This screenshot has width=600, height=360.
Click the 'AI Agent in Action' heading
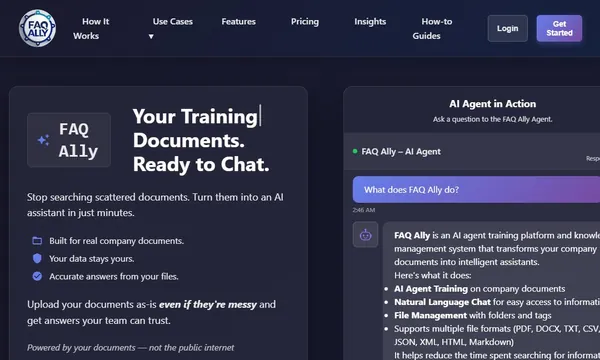pyautogui.click(x=492, y=104)
